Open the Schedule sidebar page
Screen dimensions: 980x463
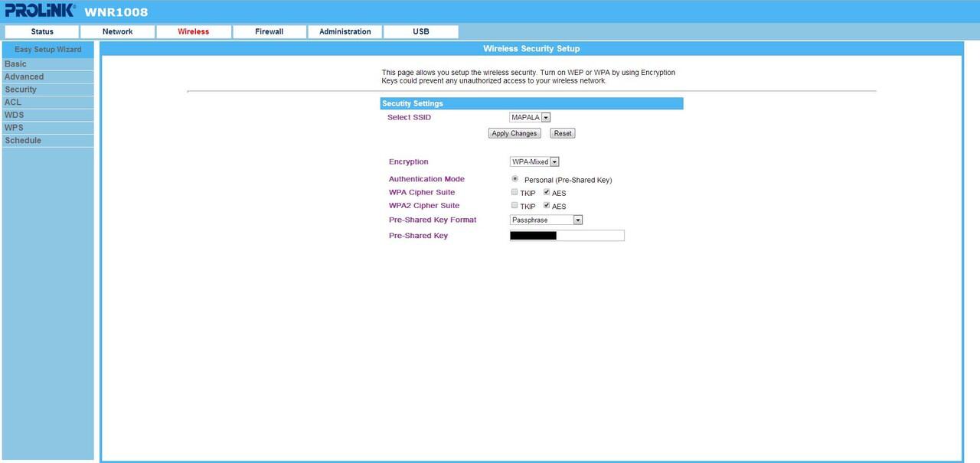point(23,141)
